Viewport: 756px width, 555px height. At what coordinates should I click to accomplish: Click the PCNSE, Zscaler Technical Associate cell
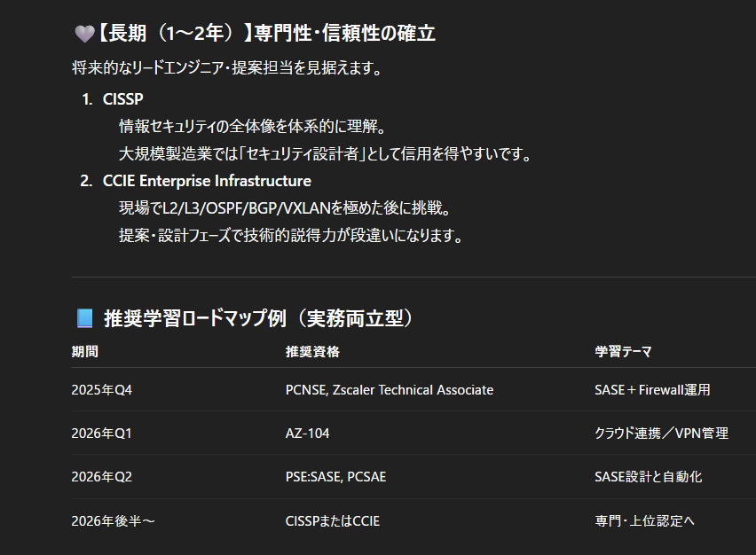click(x=389, y=390)
